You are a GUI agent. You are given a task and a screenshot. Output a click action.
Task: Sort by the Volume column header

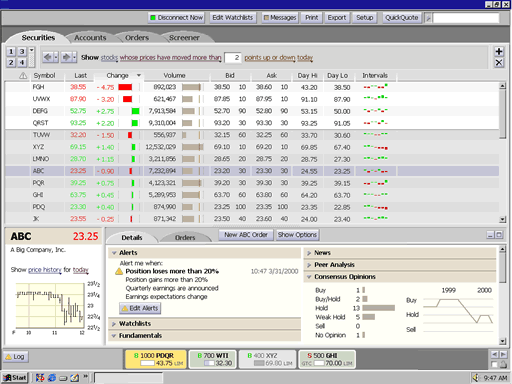(174, 76)
